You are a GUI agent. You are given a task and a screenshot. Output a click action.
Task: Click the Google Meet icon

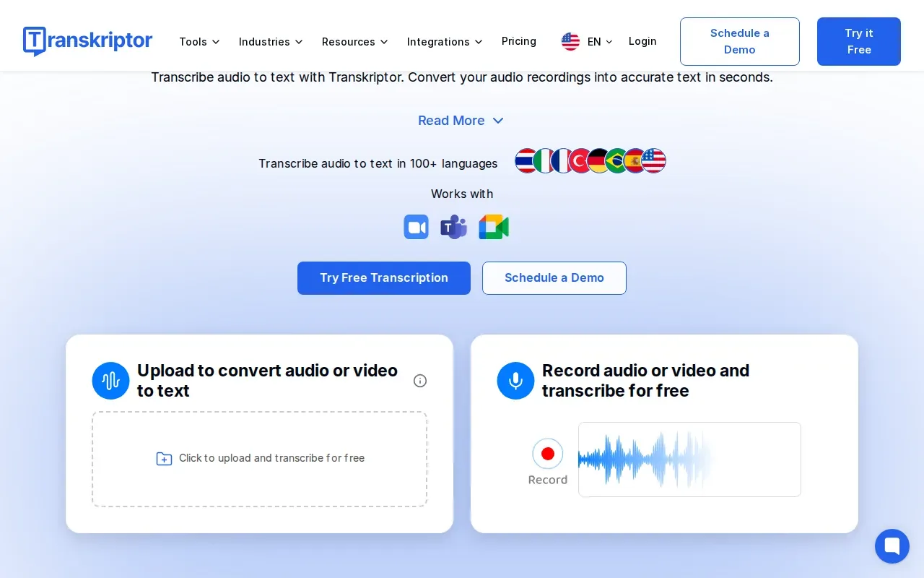494,227
